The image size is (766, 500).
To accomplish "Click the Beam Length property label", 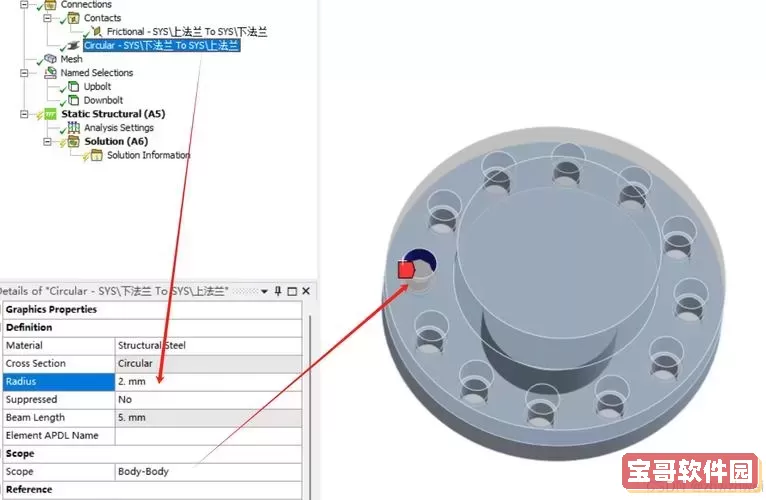I will pos(59,418).
